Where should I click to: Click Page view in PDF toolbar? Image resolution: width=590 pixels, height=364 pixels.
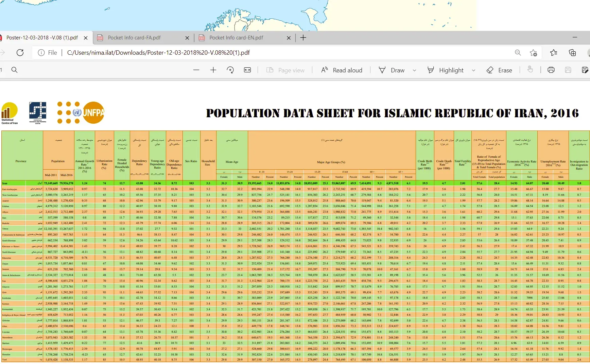point(285,70)
